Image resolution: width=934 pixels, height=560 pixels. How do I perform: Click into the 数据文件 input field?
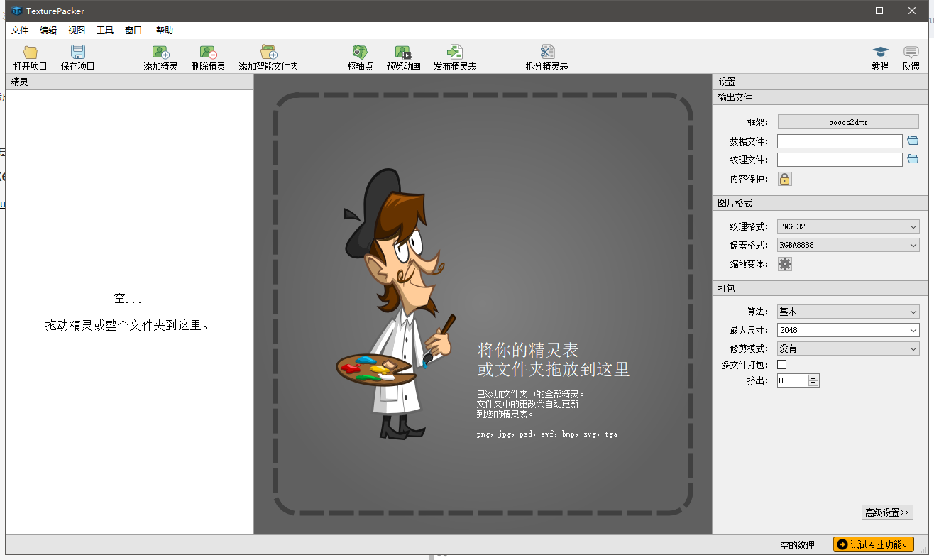840,141
